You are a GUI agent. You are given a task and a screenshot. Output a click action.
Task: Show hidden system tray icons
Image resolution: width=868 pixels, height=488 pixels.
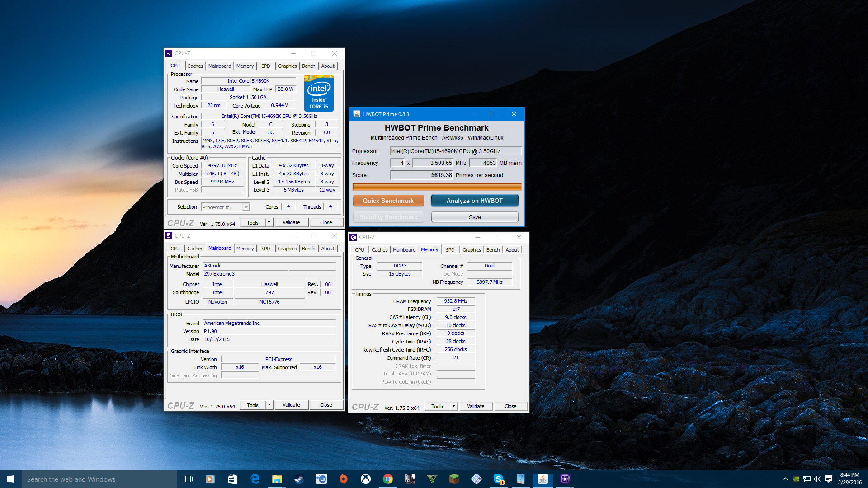click(x=785, y=479)
